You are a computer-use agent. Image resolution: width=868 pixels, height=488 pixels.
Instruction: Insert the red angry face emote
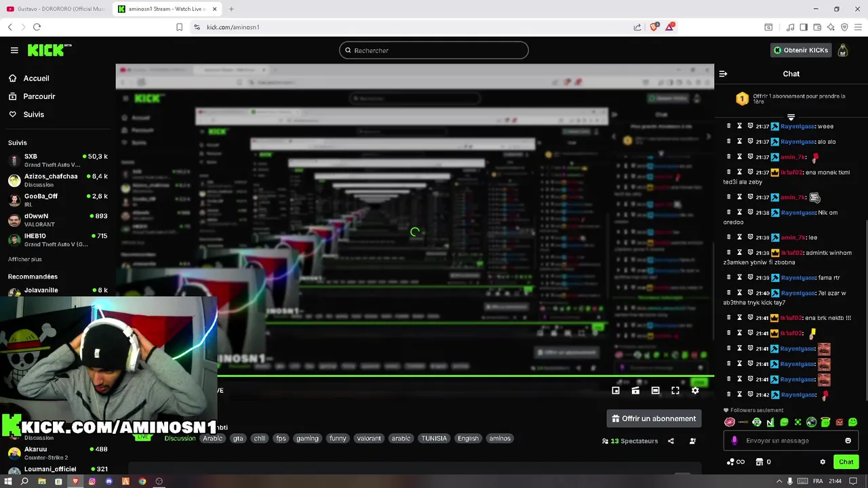click(x=839, y=422)
